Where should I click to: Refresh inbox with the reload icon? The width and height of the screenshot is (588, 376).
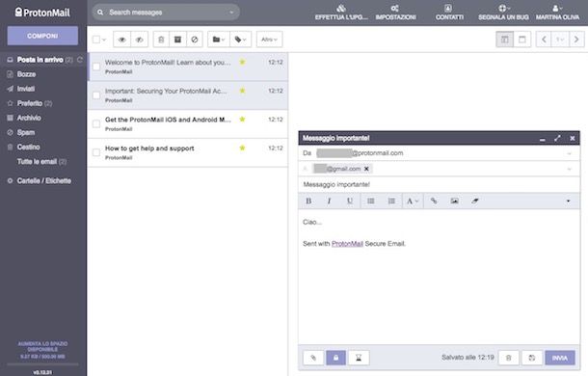click(x=79, y=60)
